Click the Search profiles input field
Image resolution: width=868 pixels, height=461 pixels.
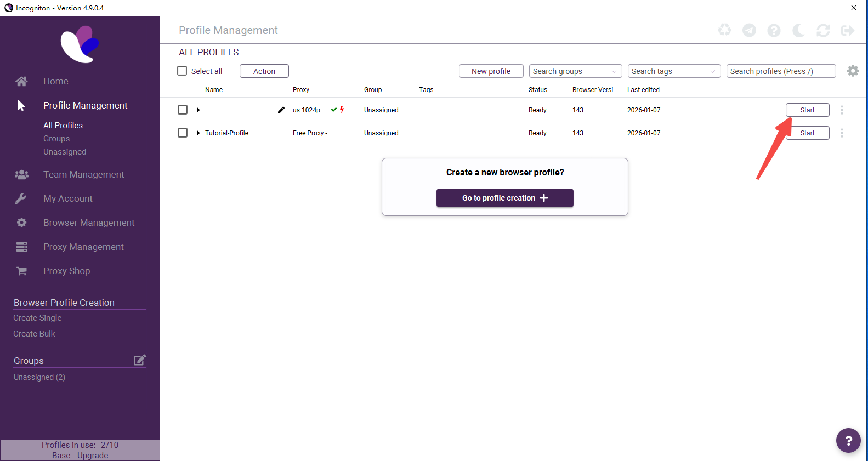781,71
